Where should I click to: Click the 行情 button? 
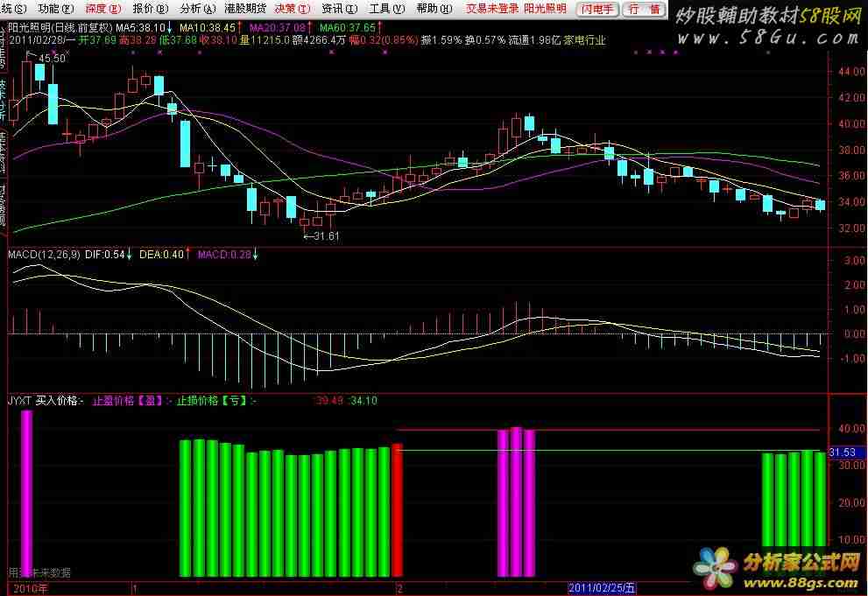click(644, 9)
